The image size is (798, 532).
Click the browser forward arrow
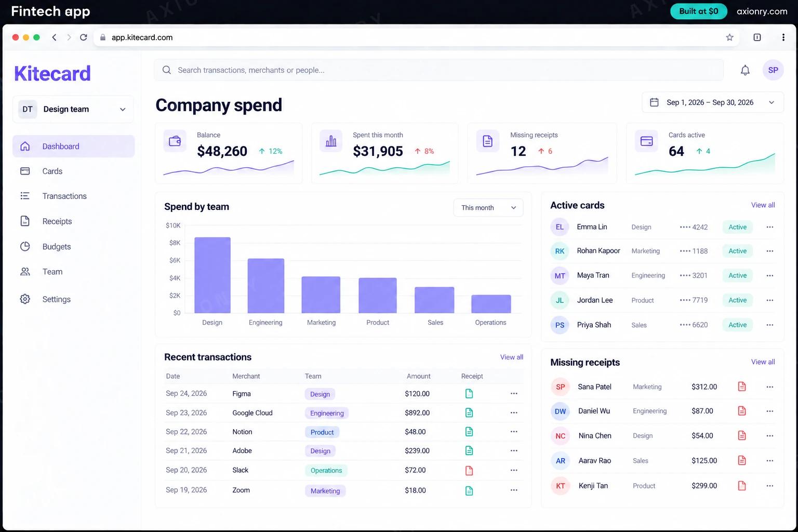pos(69,37)
